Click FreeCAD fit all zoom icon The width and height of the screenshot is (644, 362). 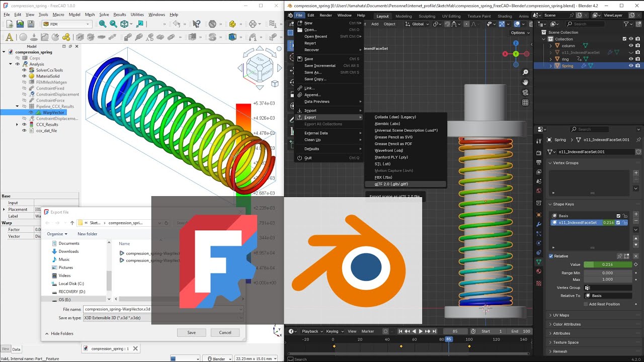(103, 24)
